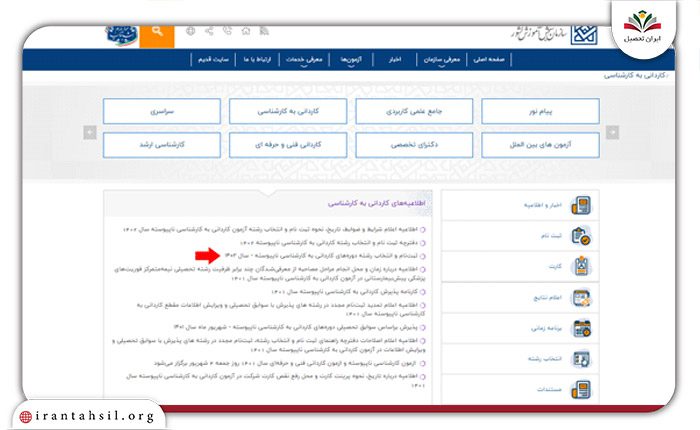
Task: Open the اخبار و اطلاعیه sidebar link
Action: tap(542, 205)
